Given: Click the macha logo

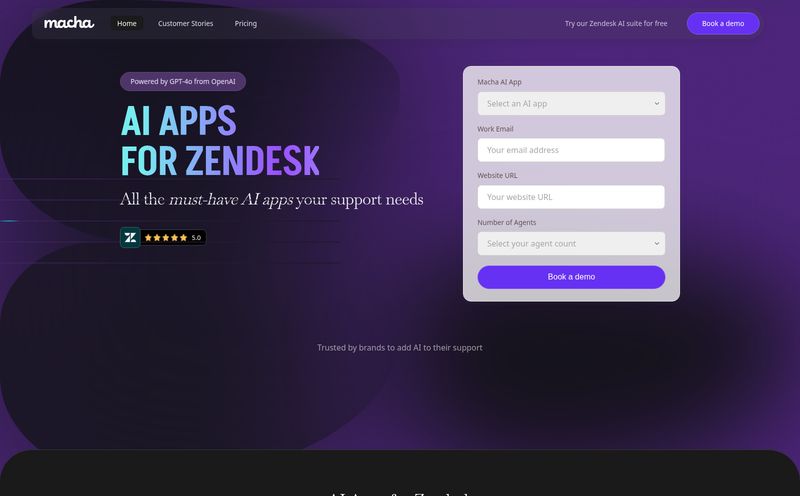Looking at the screenshot, I should click(x=69, y=23).
